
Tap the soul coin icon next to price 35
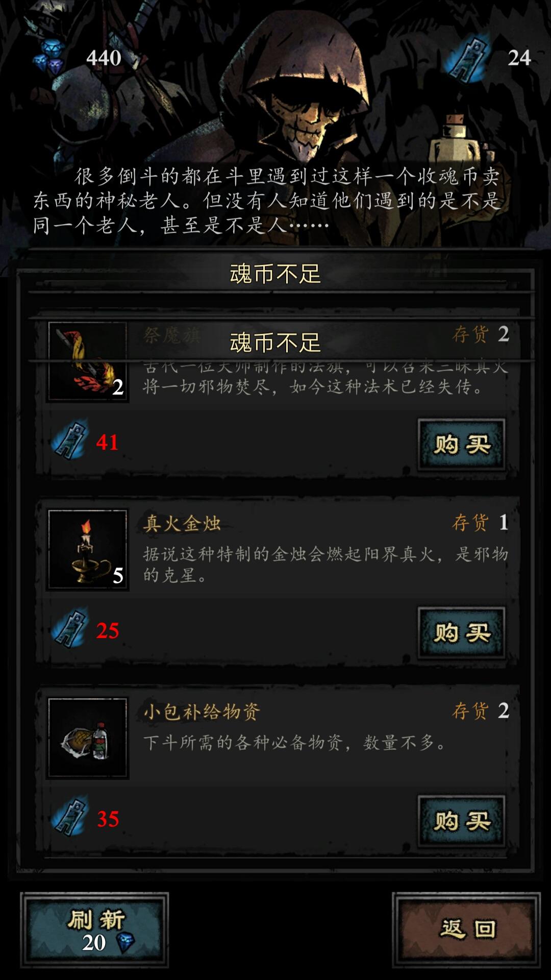[x=70, y=817]
